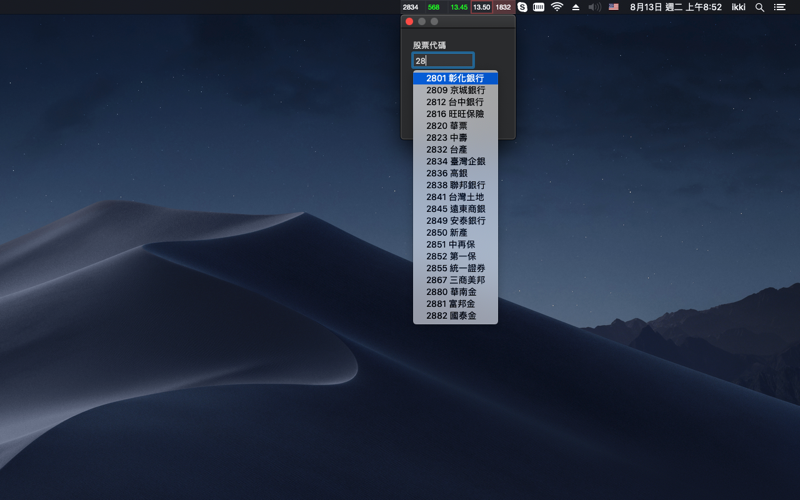Image resolution: width=800 pixels, height=500 pixels.
Task: Select 2855 統一證券 entry
Action: pos(455,268)
